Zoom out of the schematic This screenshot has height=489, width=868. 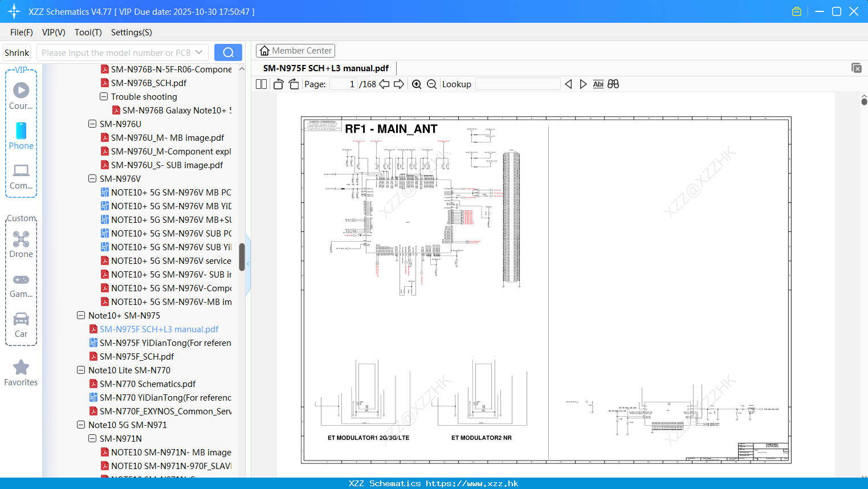pos(432,84)
